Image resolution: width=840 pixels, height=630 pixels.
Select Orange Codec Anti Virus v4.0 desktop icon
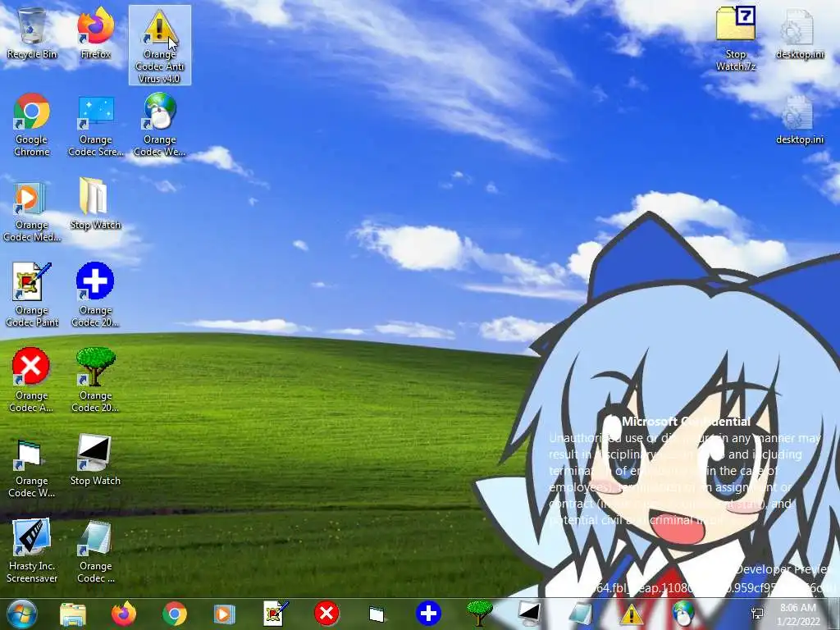(160, 45)
